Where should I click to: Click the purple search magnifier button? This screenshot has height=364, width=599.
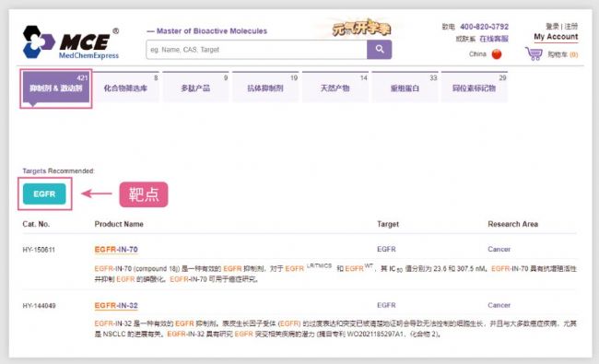[379, 49]
